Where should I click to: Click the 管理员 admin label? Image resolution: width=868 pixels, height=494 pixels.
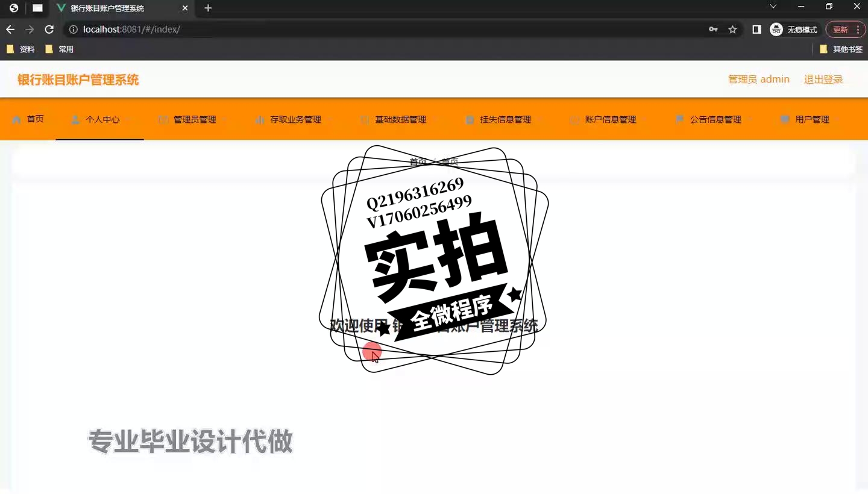pos(759,80)
